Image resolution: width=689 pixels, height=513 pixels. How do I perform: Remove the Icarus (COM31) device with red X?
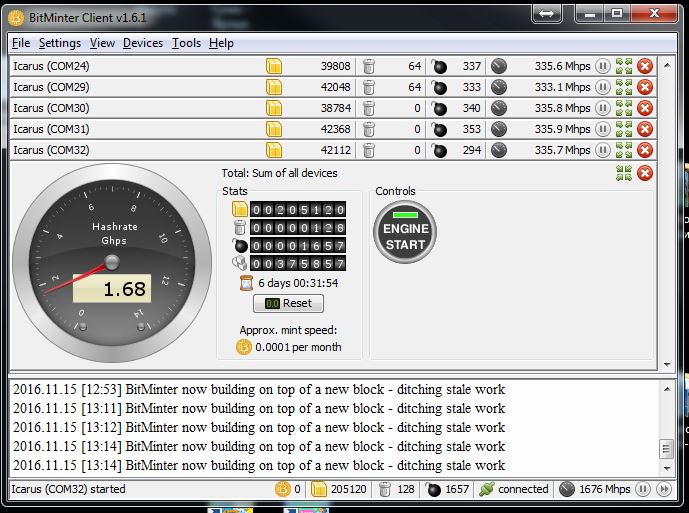click(645, 129)
